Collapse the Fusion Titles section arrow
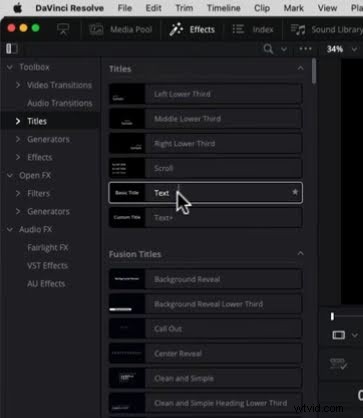This screenshot has width=363, height=418. (300, 254)
